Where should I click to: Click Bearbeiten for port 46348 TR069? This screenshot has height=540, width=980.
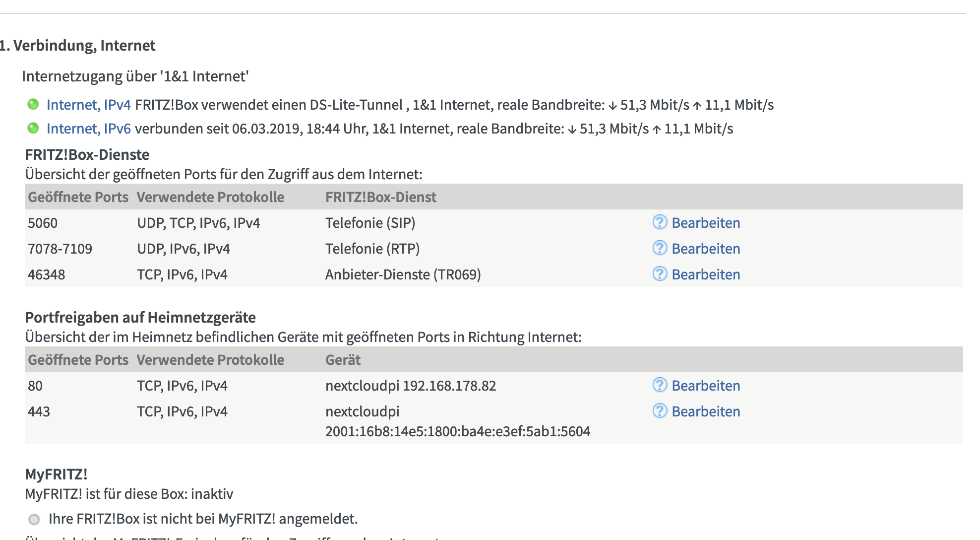click(705, 274)
